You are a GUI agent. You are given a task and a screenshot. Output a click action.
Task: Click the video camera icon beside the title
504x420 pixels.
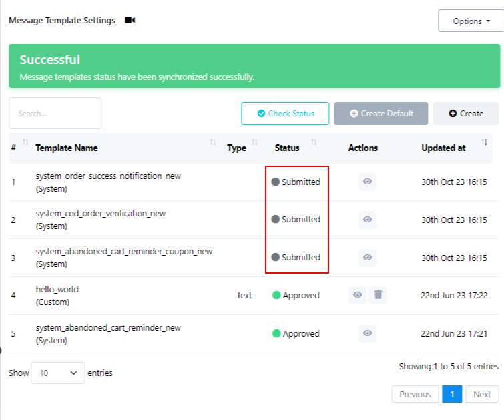coord(130,21)
